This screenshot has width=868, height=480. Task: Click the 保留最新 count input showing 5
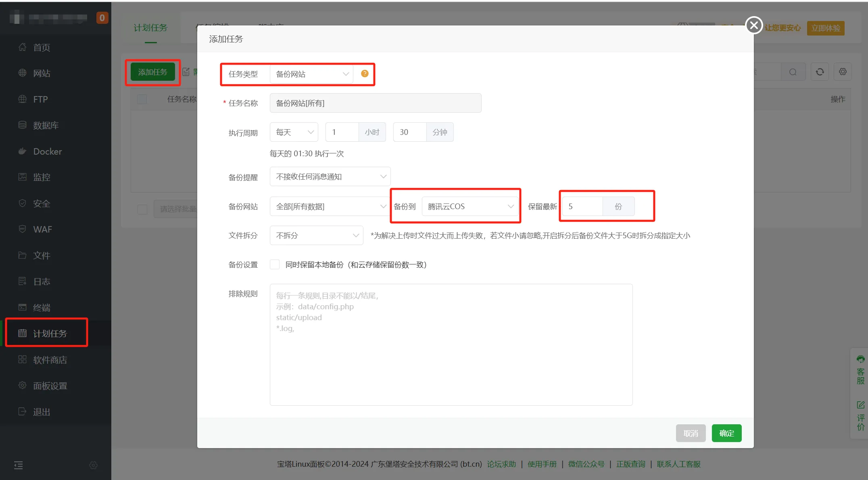582,206
